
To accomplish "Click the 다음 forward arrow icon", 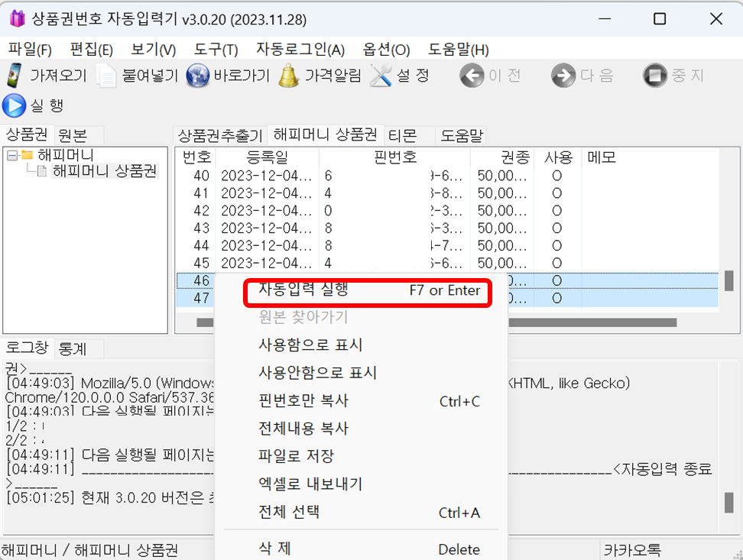I will [563, 76].
